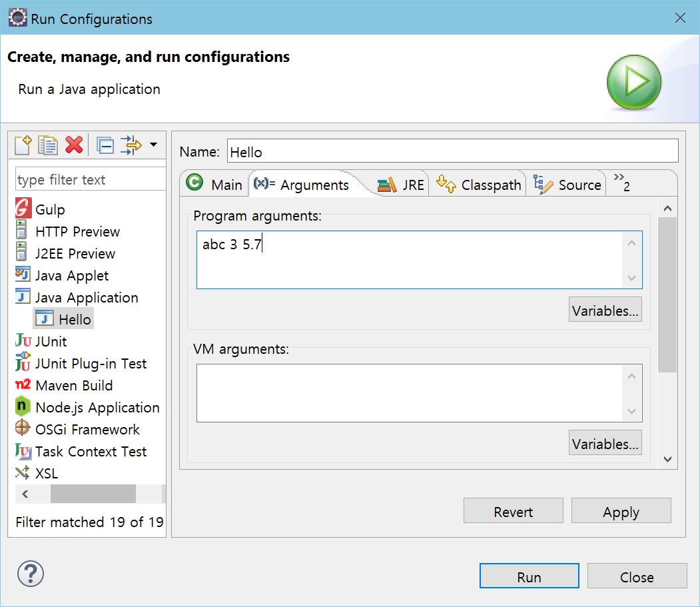
Task: Open the help question mark icon
Action: (31, 574)
